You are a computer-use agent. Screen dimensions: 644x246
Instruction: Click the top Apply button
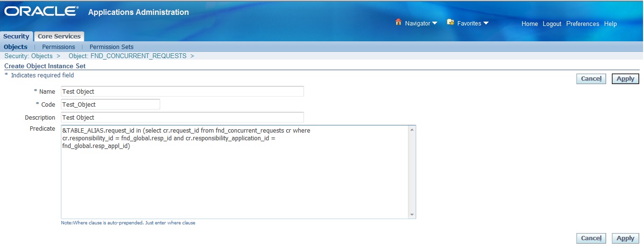tap(625, 79)
